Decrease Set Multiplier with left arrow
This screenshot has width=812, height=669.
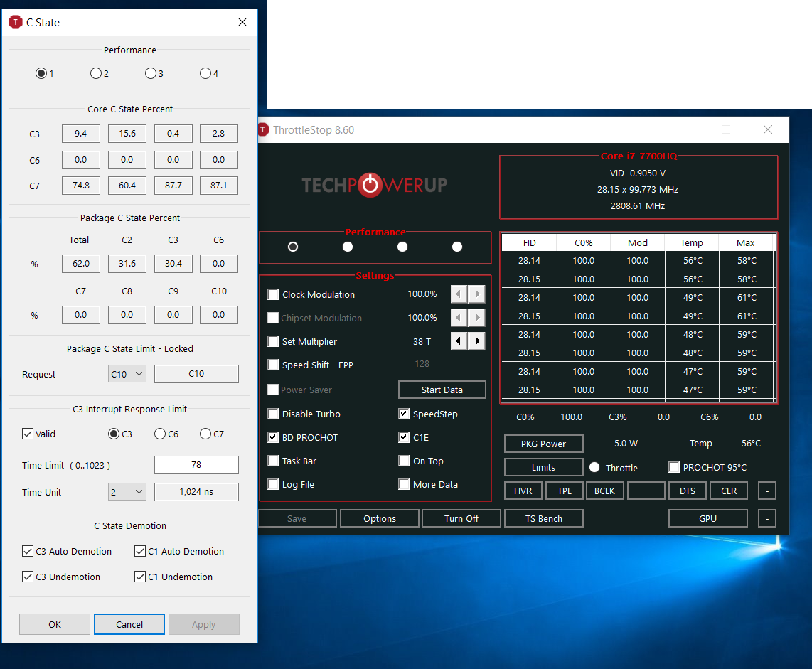pos(459,341)
